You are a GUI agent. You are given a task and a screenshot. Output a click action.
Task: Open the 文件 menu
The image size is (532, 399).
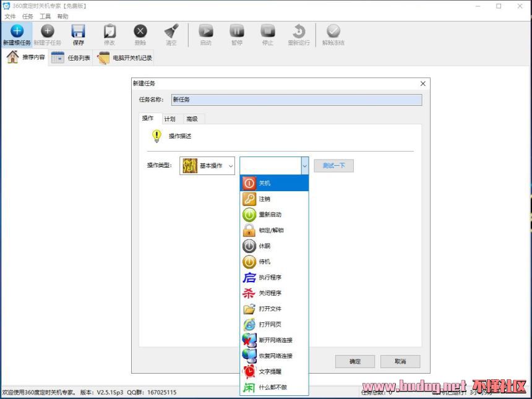point(10,16)
